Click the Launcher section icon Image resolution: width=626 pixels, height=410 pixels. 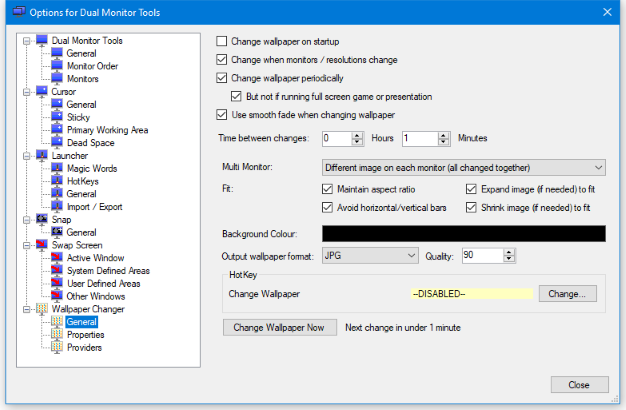coord(42,155)
